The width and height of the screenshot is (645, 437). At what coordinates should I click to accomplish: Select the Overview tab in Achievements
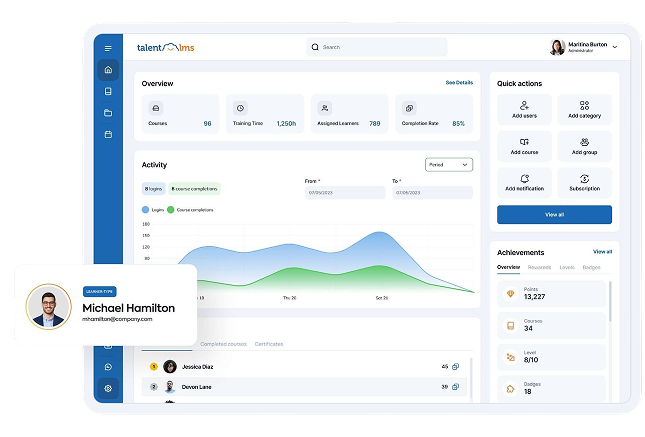[508, 267]
